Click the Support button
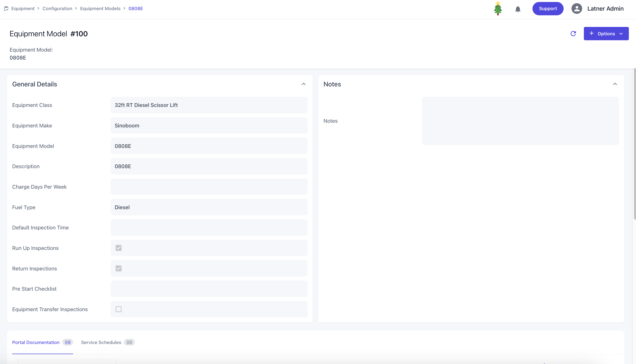Image resolution: width=636 pixels, height=364 pixels. point(548,9)
